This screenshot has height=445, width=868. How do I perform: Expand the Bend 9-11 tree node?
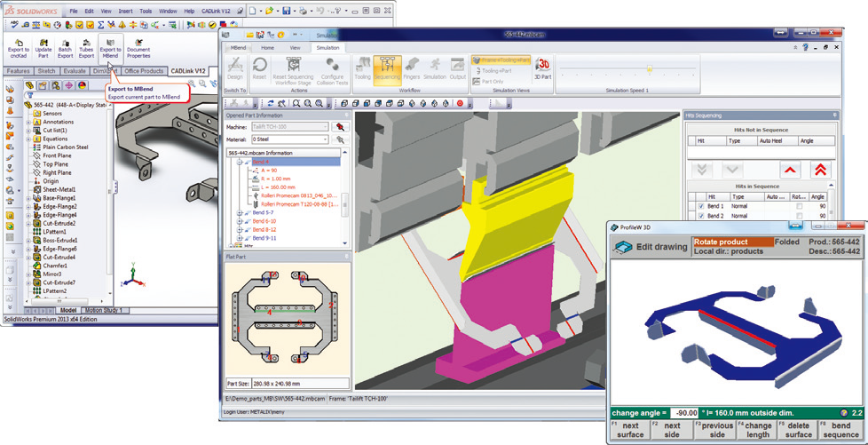tap(239, 238)
